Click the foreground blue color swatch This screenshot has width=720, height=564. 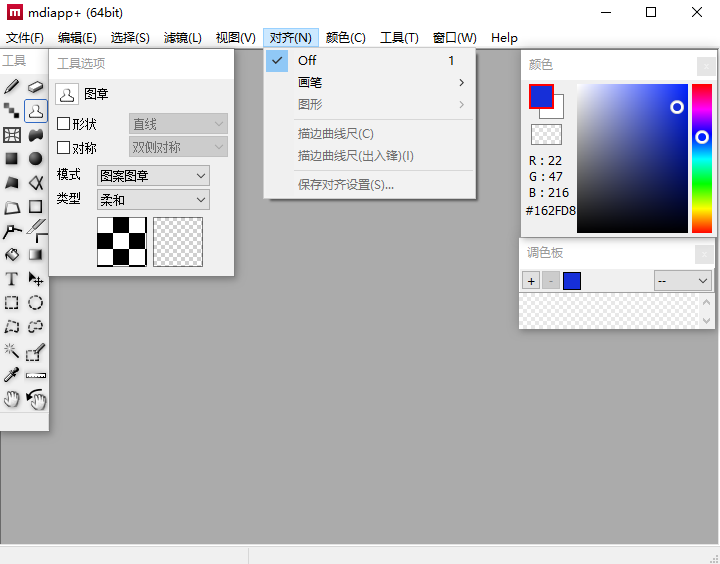539,94
